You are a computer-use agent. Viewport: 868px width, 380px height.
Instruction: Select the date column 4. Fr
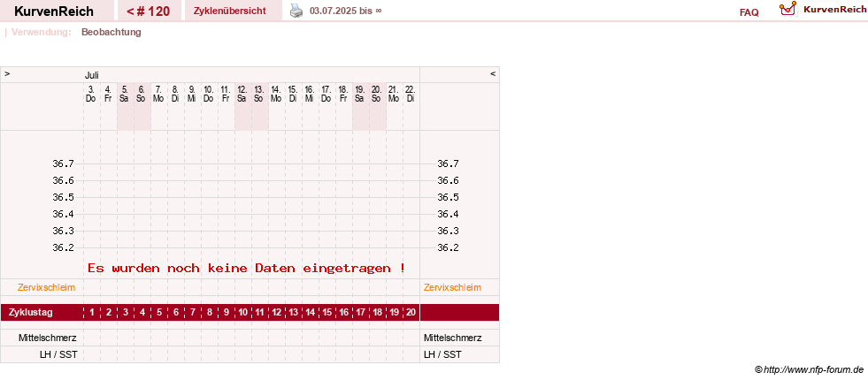coord(108,94)
